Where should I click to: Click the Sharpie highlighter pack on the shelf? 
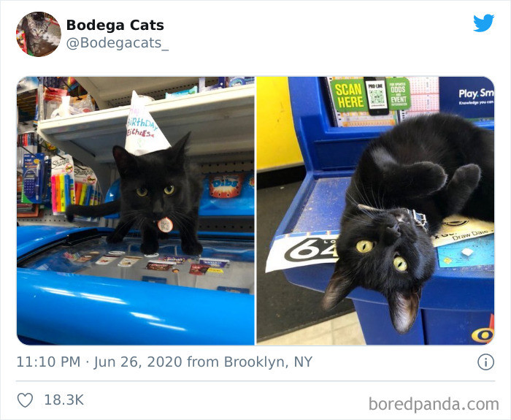(61, 186)
